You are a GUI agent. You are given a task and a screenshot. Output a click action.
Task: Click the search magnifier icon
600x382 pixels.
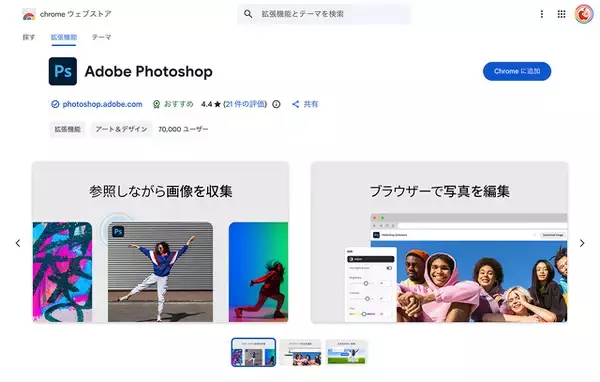248,14
